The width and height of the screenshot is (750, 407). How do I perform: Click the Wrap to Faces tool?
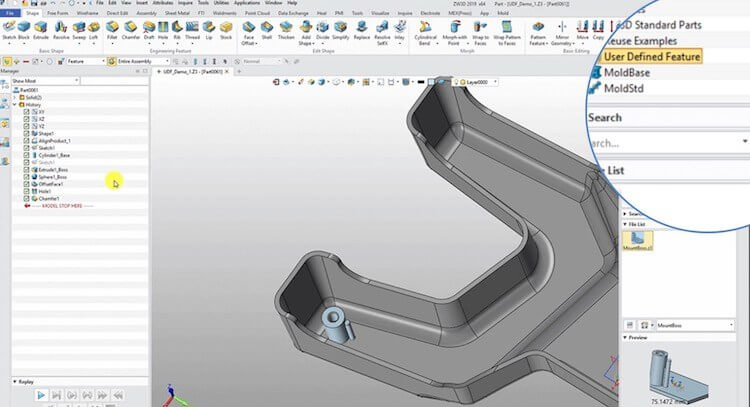[480, 33]
